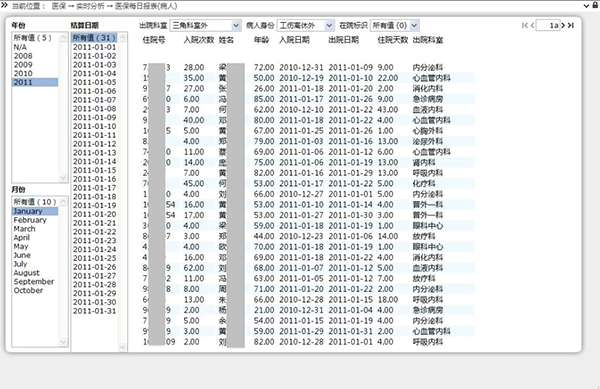Select date 2011-01-10 in settlement list
Viewport: 600px width, 389px height.
click(x=94, y=126)
